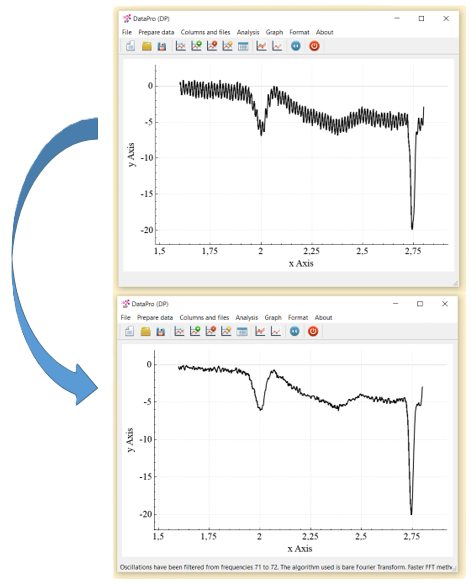The width and height of the screenshot is (473, 584).
Task: Open Columns and files menu in bottom window
Action: [204, 317]
